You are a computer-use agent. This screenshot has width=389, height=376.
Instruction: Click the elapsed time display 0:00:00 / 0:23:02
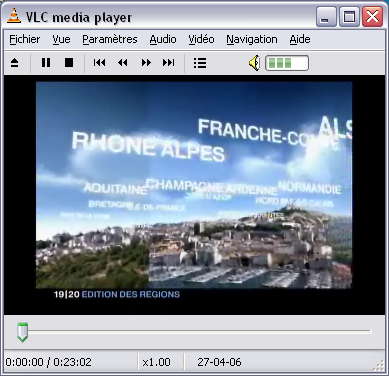[x=49, y=362]
